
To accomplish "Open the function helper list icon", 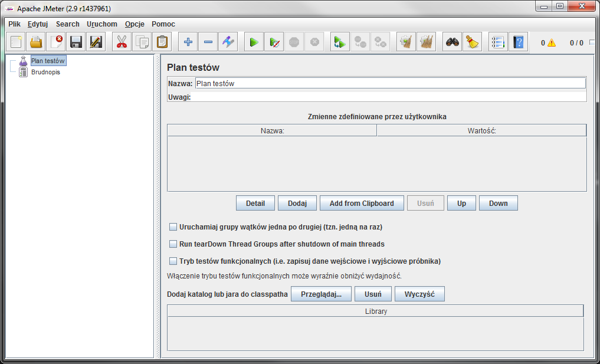I will click(498, 42).
